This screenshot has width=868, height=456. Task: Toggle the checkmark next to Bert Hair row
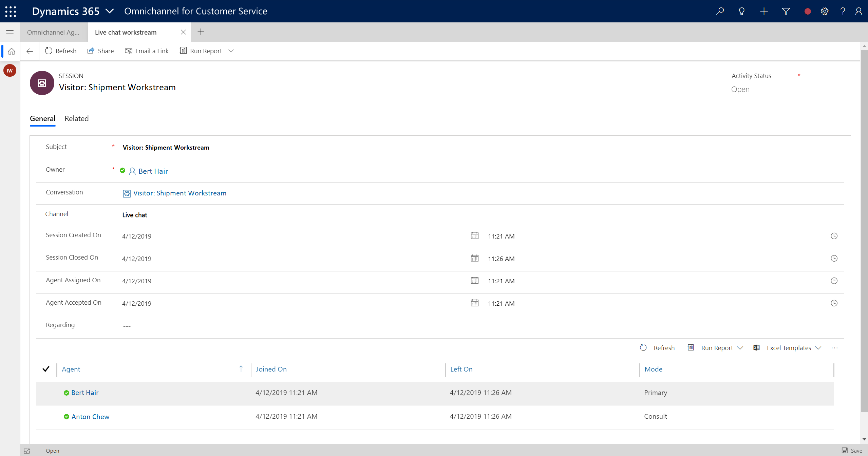(x=46, y=392)
